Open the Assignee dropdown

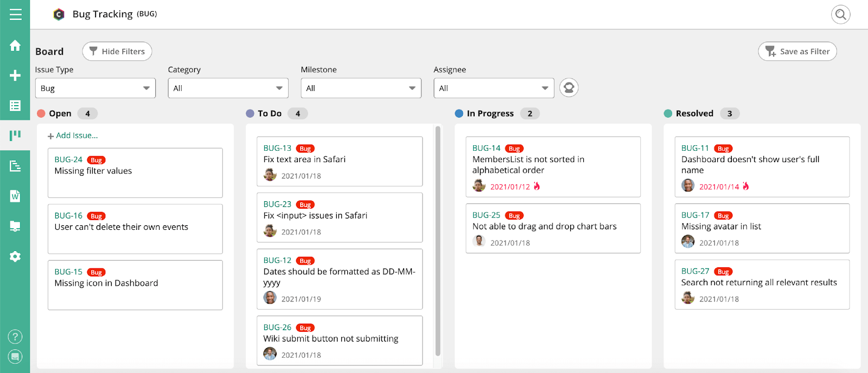pyautogui.click(x=493, y=88)
